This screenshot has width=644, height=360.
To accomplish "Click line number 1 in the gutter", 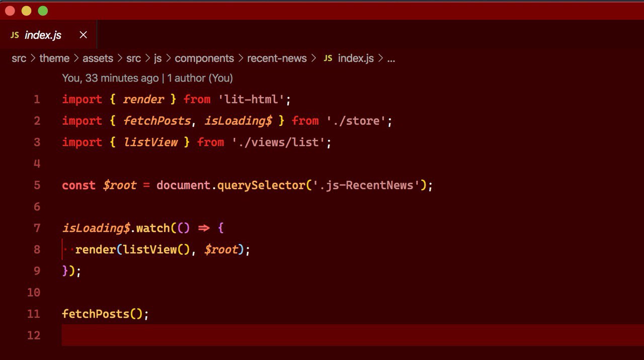I will coord(37,100).
